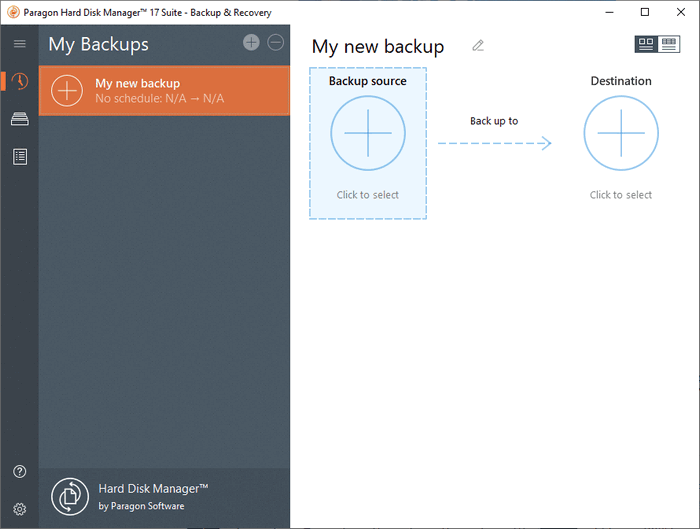Switch to the list view layout
The image size is (700, 529).
coord(669,44)
